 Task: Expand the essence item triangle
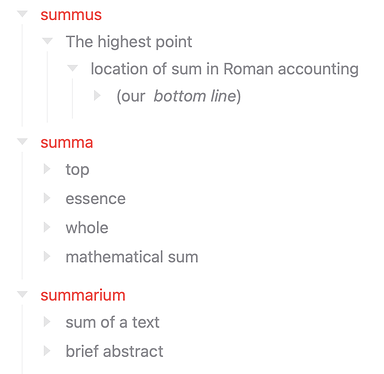pyautogui.click(x=47, y=198)
